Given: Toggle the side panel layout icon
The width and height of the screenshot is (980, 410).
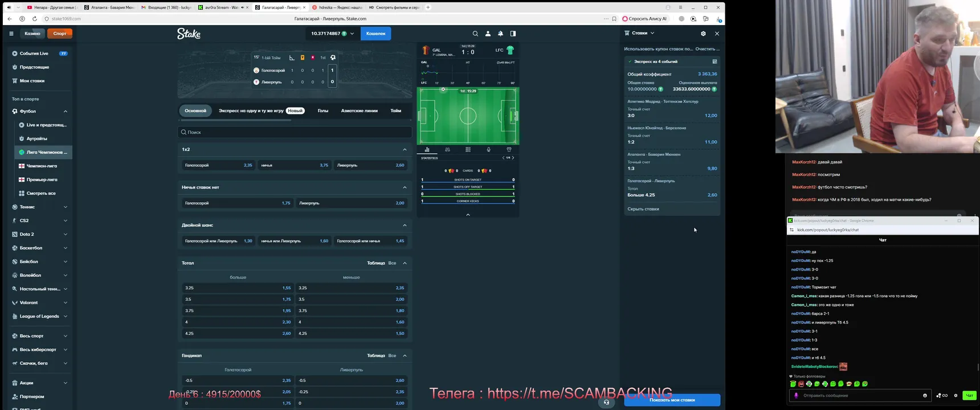Looking at the screenshot, I should coord(513,34).
